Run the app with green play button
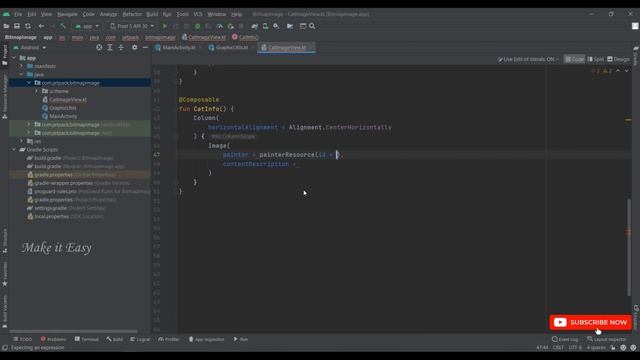 click(x=165, y=26)
